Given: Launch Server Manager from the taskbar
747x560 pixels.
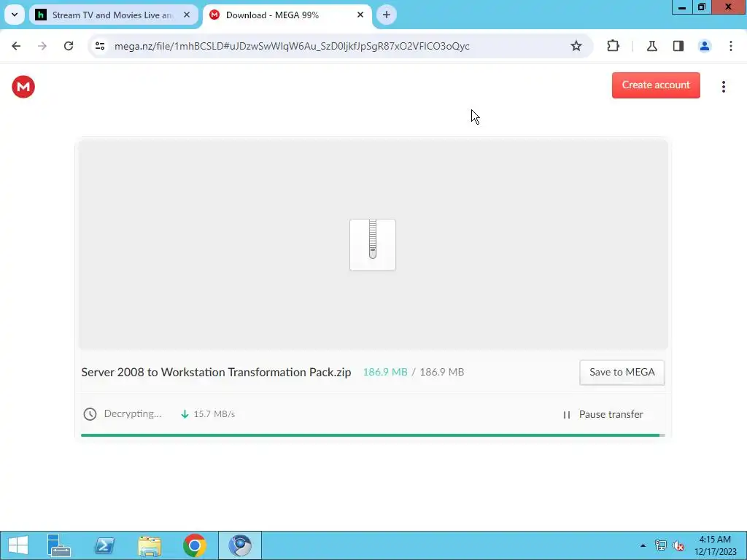Looking at the screenshot, I should tap(59, 545).
